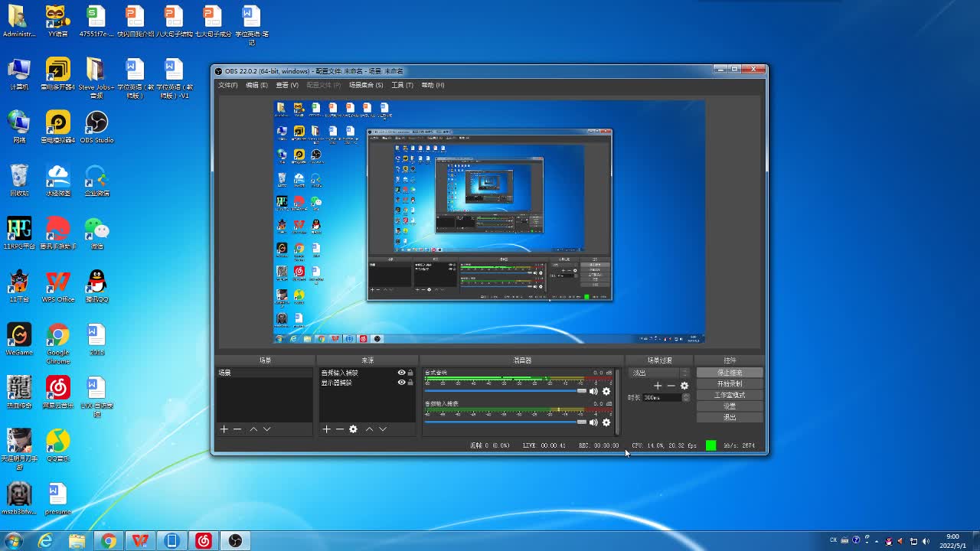Image resolution: width=980 pixels, height=551 pixels.
Task: Open transition properties gear icon
Action: (x=684, y=386)
